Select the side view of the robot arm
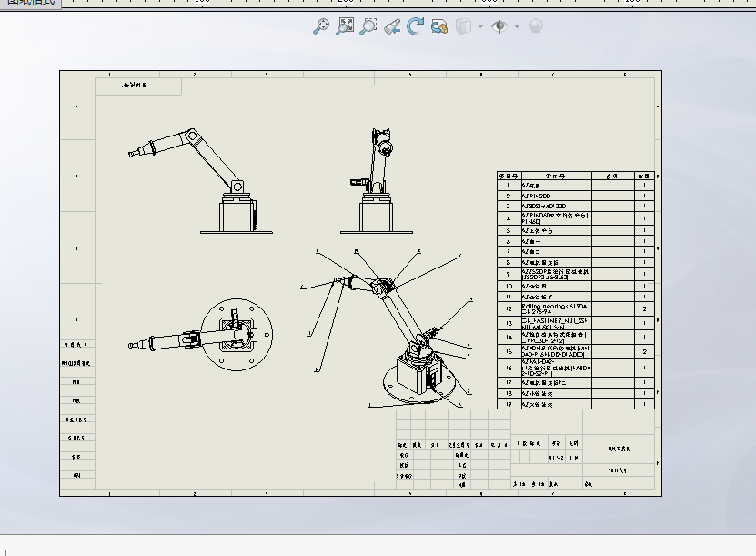 click(200, 181)
